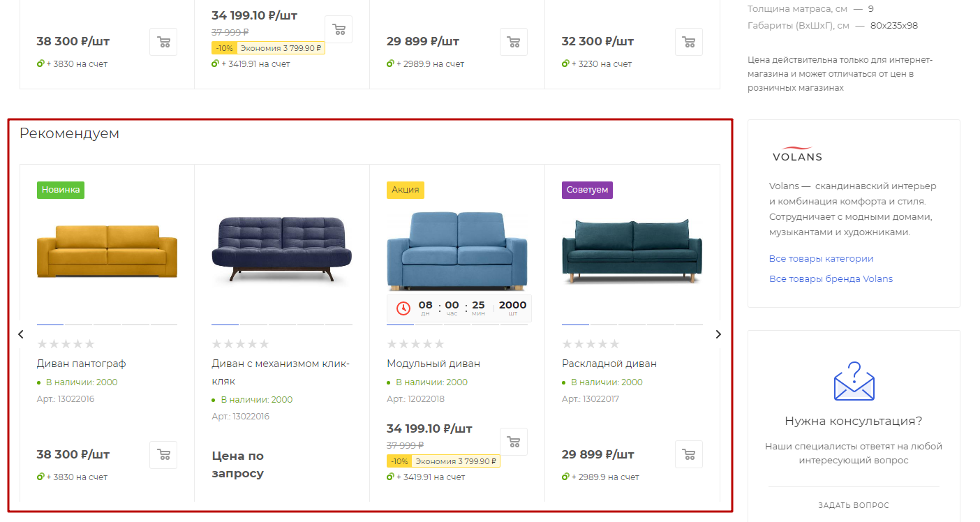This screenshot has width=980, height=522.
Task: Add Раскладной диван to cart
Action: point(689,454)
